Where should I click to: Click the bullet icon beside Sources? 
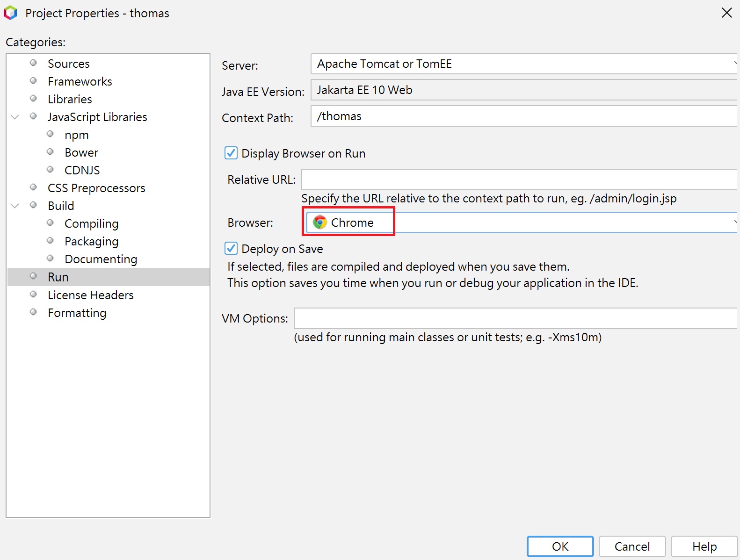(33, 63)
